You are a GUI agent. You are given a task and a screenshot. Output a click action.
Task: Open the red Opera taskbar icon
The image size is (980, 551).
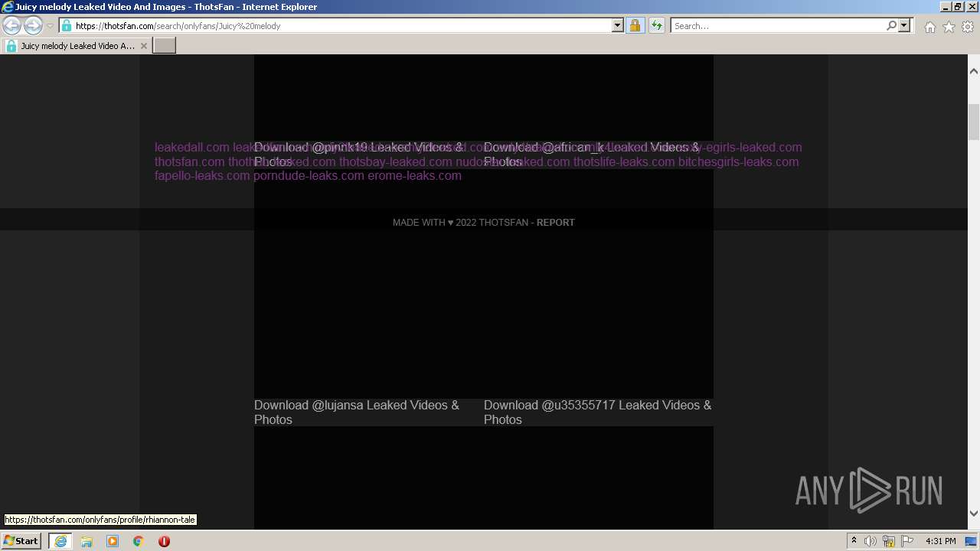click(x=164, y=541)
